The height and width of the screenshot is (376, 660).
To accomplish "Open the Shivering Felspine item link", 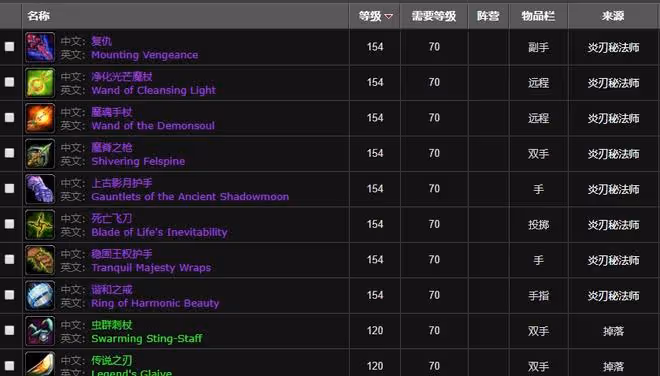I will click(x=138, y=161).
